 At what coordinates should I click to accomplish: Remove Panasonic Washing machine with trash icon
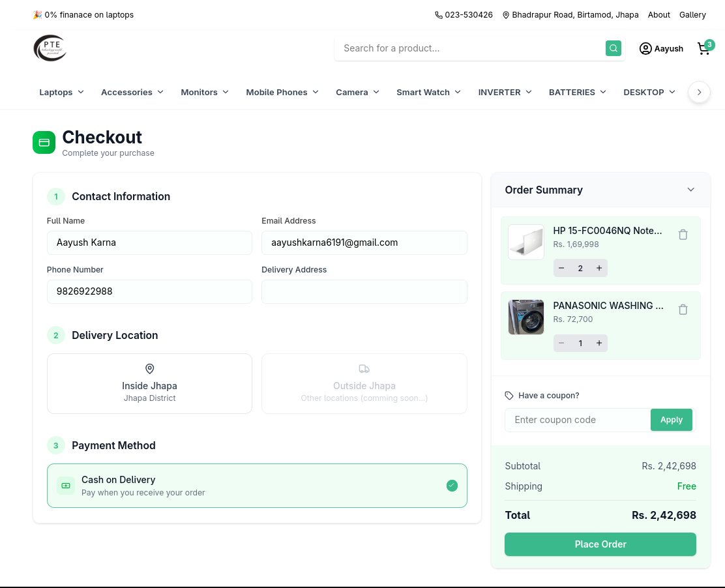683,310
